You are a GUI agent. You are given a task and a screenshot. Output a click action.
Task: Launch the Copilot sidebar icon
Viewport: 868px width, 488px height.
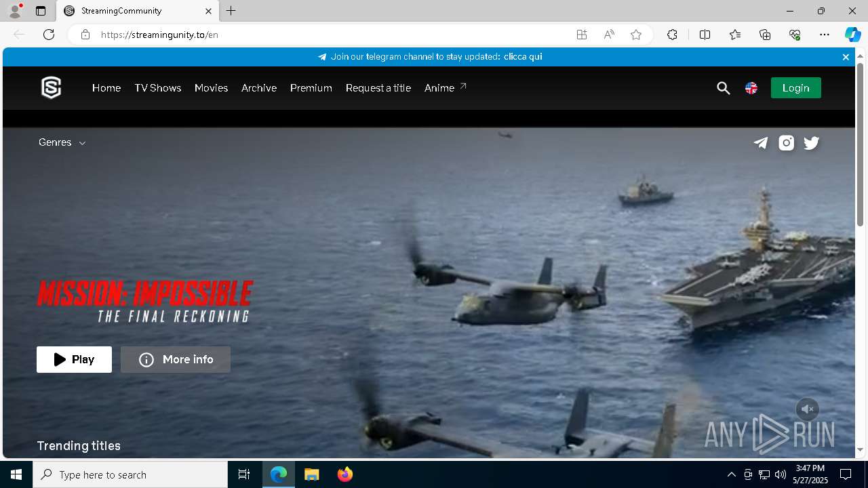click(852, 35)
